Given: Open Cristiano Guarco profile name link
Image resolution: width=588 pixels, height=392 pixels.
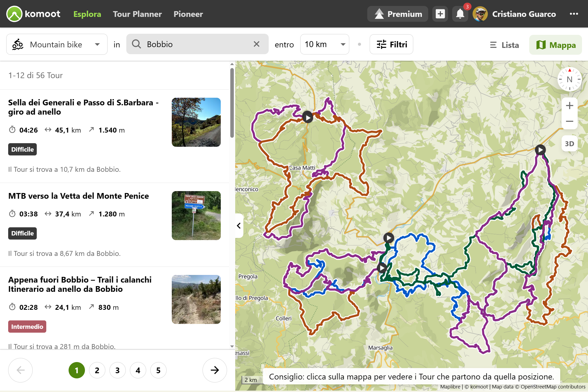Looking at the screenshot, I should coord(524,14).
